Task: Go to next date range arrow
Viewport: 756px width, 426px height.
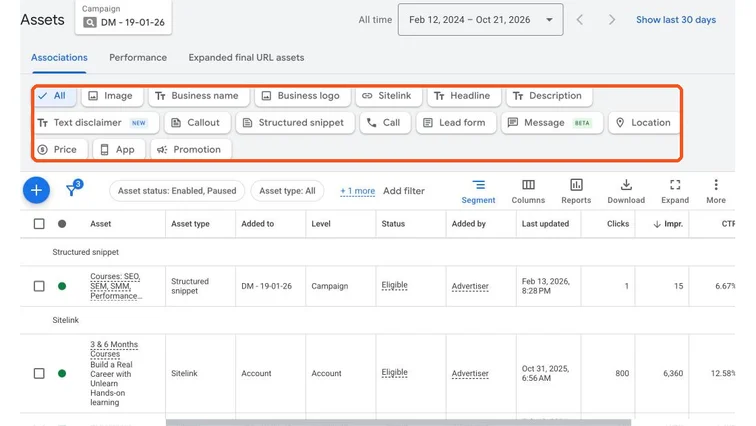Action: [612, 20]
